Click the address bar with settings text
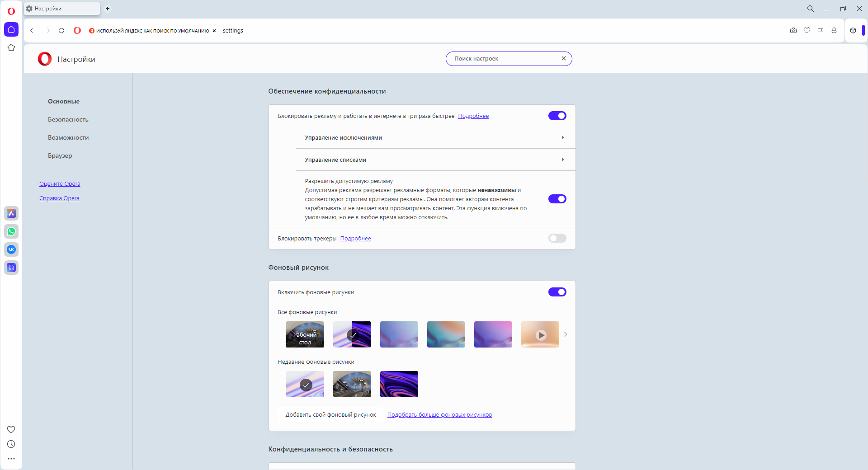Image resolution: width=868 pixels, height=470 pixels. pyautogui.click(x=502, y=31)
